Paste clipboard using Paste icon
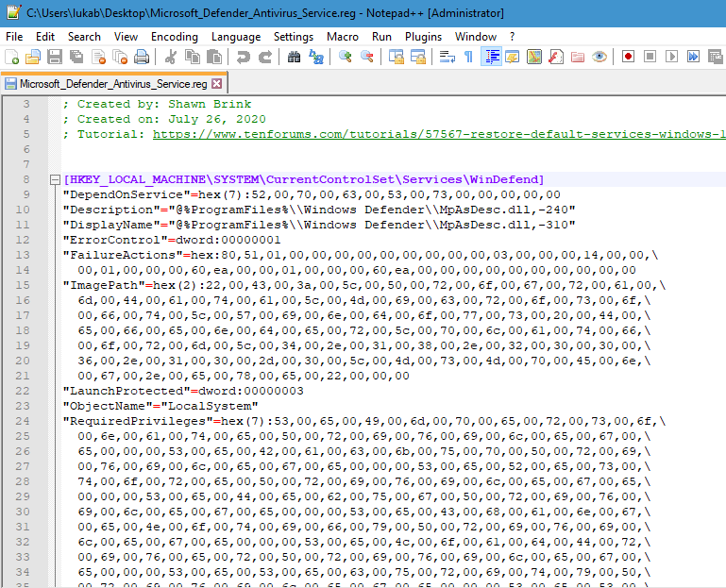This screenshot has width=726, height=588. click(214, 57)
